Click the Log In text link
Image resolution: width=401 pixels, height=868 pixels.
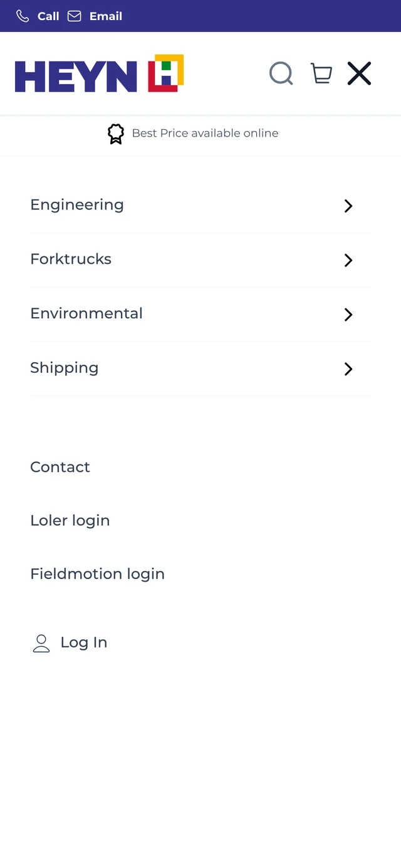84,643
